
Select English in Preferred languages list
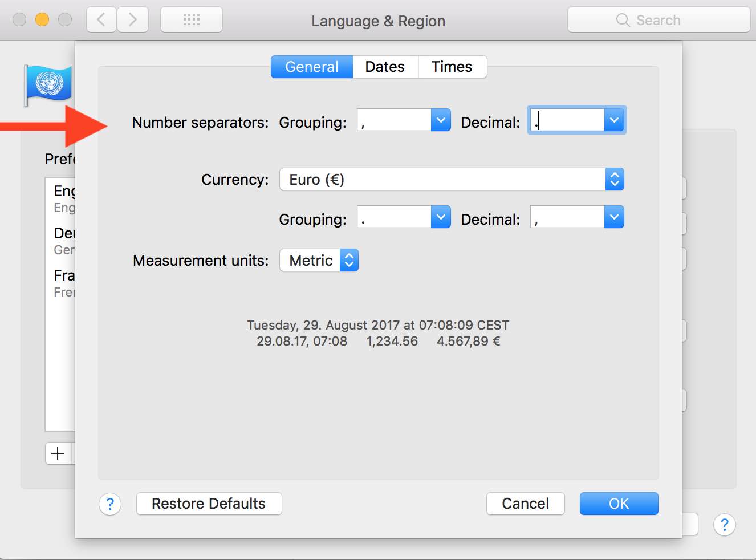pos(60,198)
